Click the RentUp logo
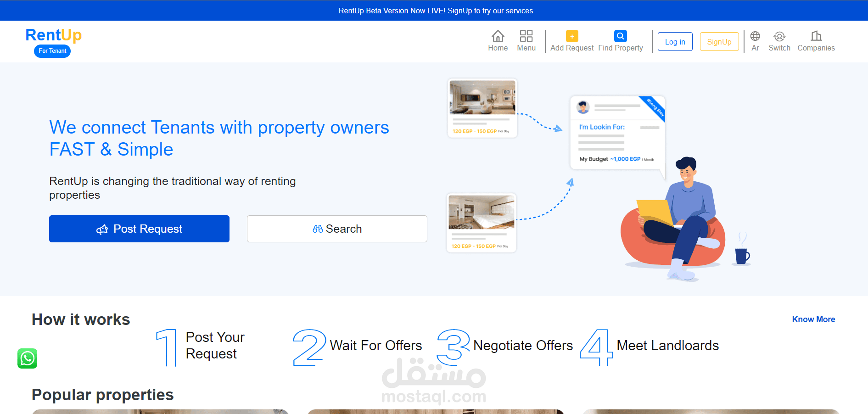The width and height of the screenshot is (868, 414). [x=54, y=35]
